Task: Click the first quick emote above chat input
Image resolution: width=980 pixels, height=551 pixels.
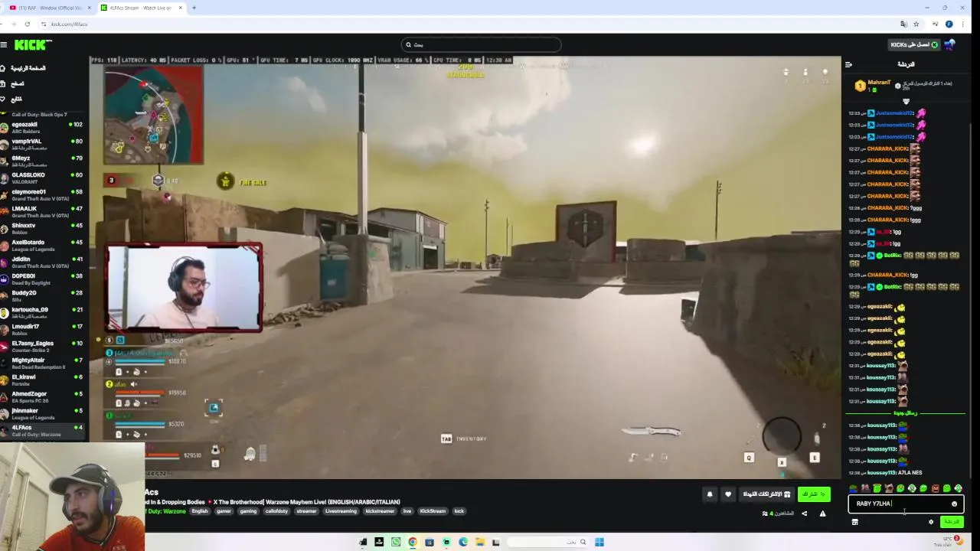Action: (854, 488)
